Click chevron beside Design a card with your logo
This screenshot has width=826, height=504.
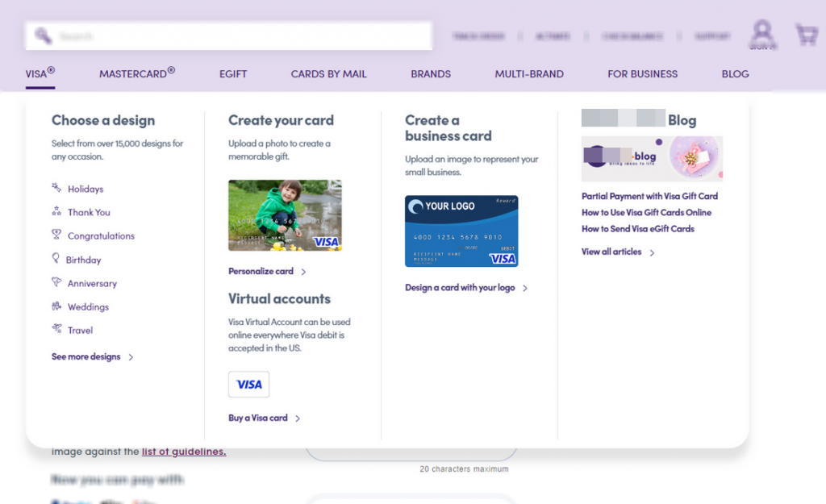tap(524, 288)
